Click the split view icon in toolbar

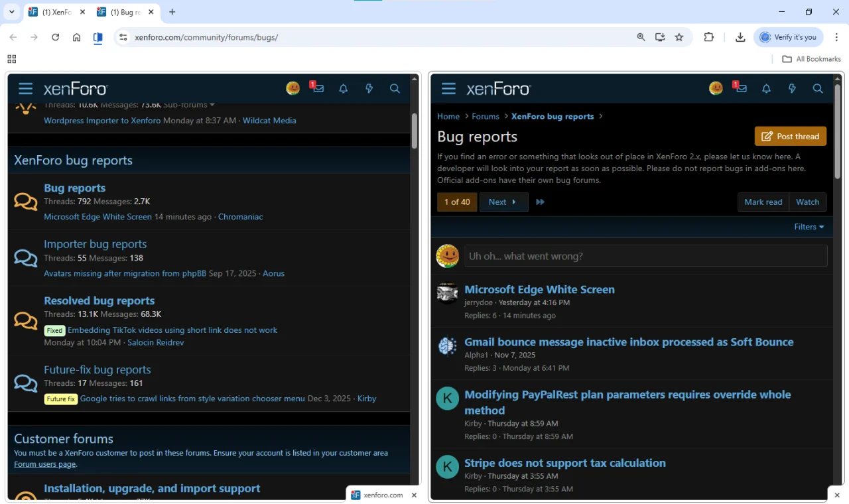click(98, 38)
